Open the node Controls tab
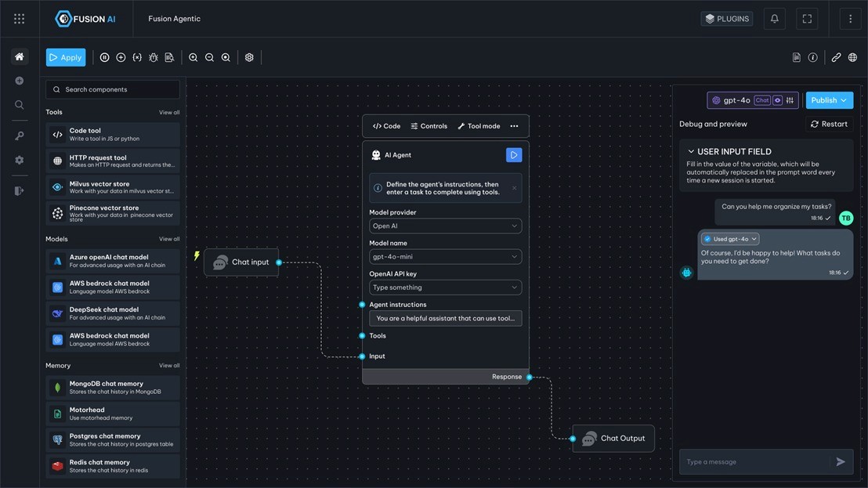 tap(429, 126)
